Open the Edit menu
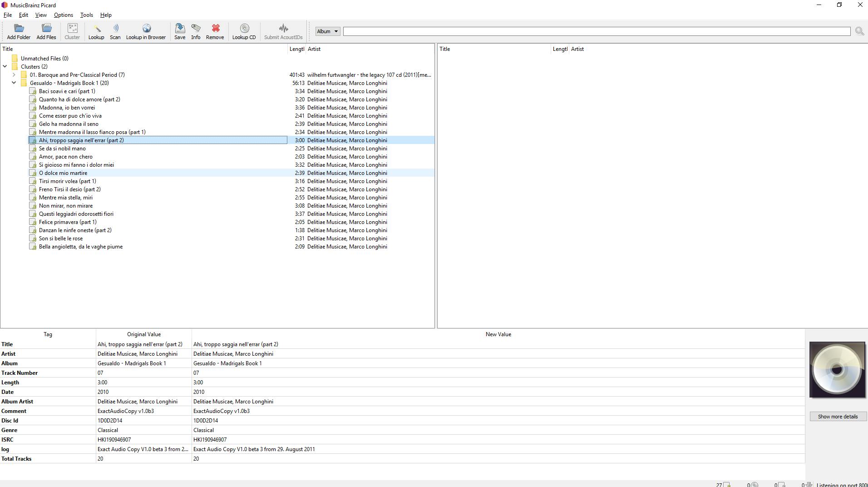Image resolution: width=868 pixels, height=487 pixels. 24,15
